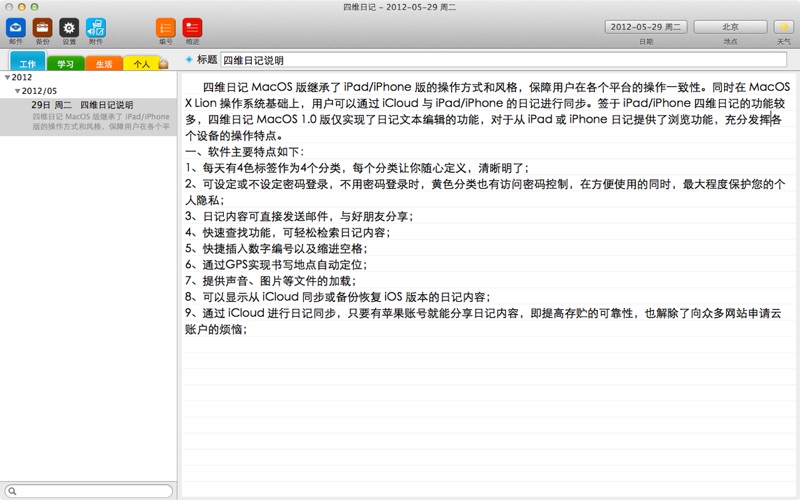800x500 pixels.
Task: Switch to the yellow 个人 tab
Action: (141, 63)
